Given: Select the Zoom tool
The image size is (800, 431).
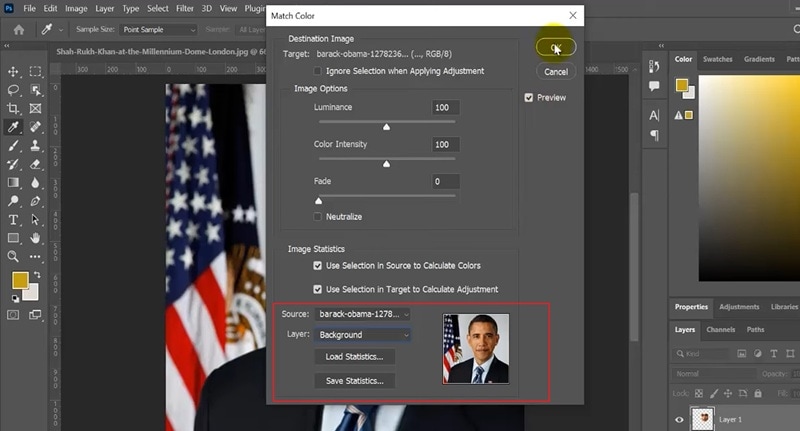Looking at the screenshot, I should [13, 256].
